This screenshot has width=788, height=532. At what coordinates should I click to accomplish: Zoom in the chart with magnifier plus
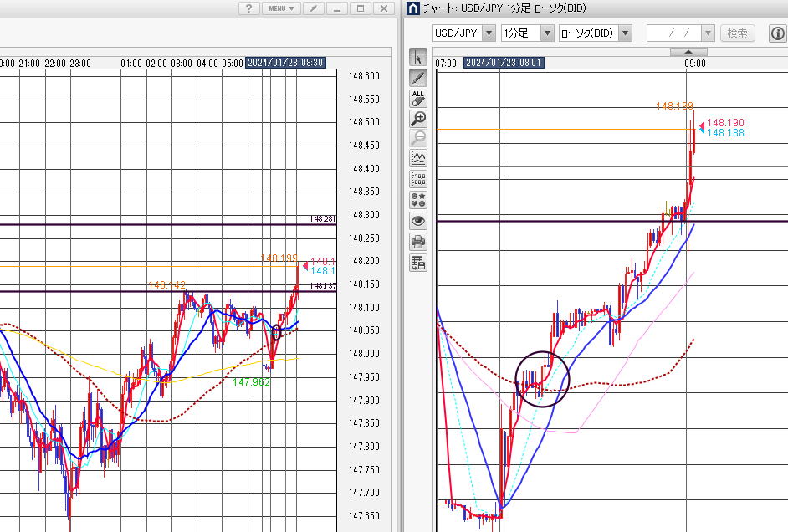418,118
